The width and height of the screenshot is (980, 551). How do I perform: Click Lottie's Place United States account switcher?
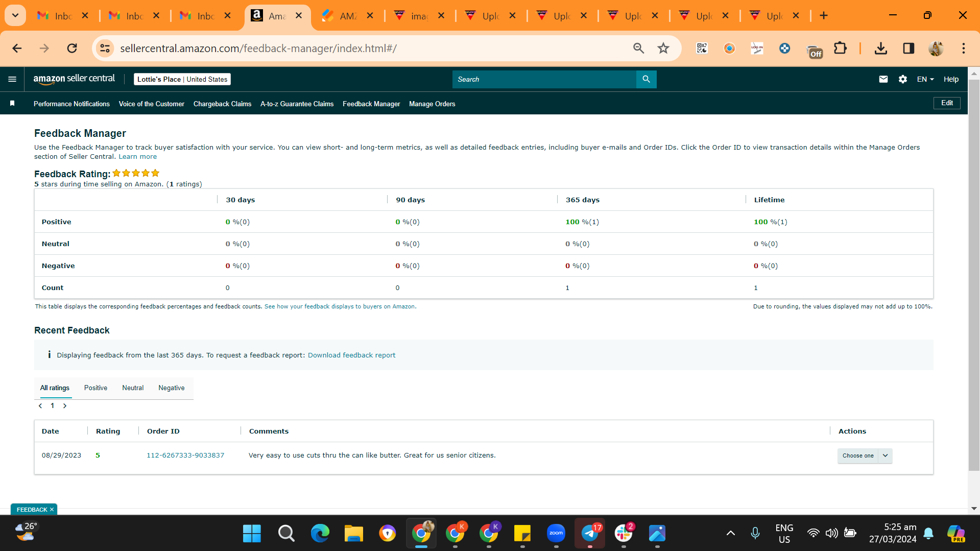point(182,79)
